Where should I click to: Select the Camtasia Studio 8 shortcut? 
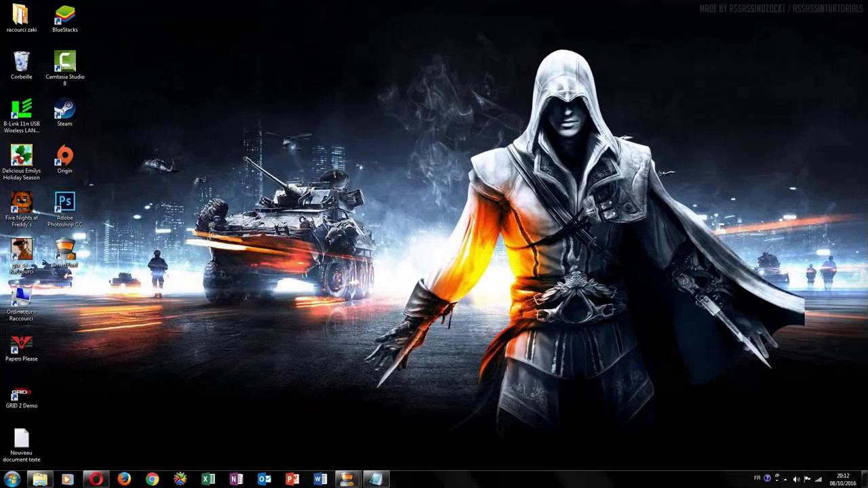click(x=64, y=68)
